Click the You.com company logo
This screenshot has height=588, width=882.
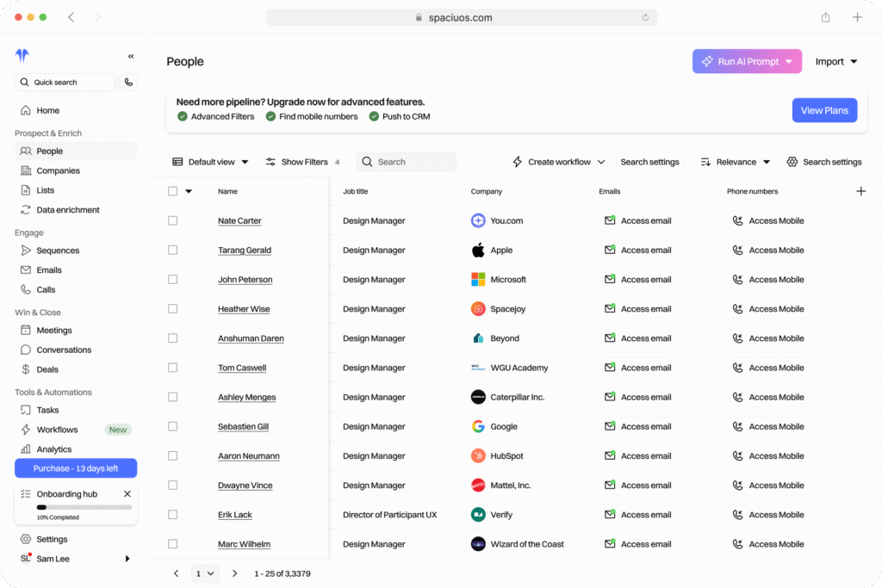478,221
